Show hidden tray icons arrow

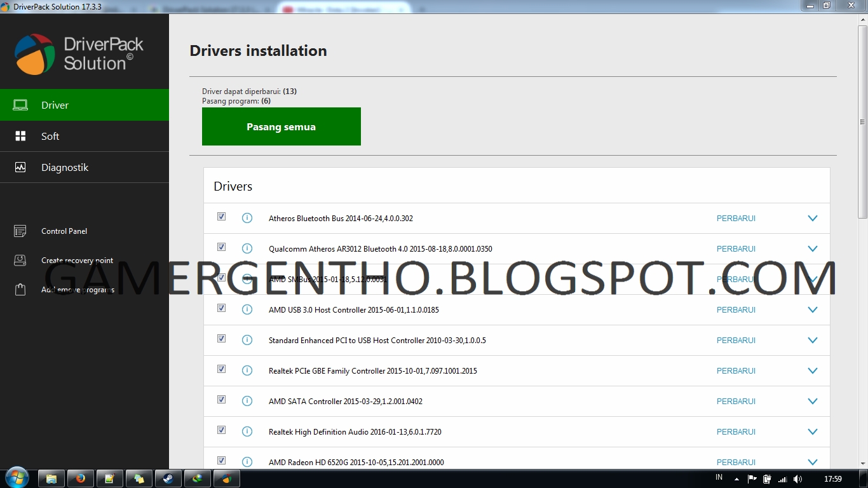pyautogui.click(x=736, y=479)
